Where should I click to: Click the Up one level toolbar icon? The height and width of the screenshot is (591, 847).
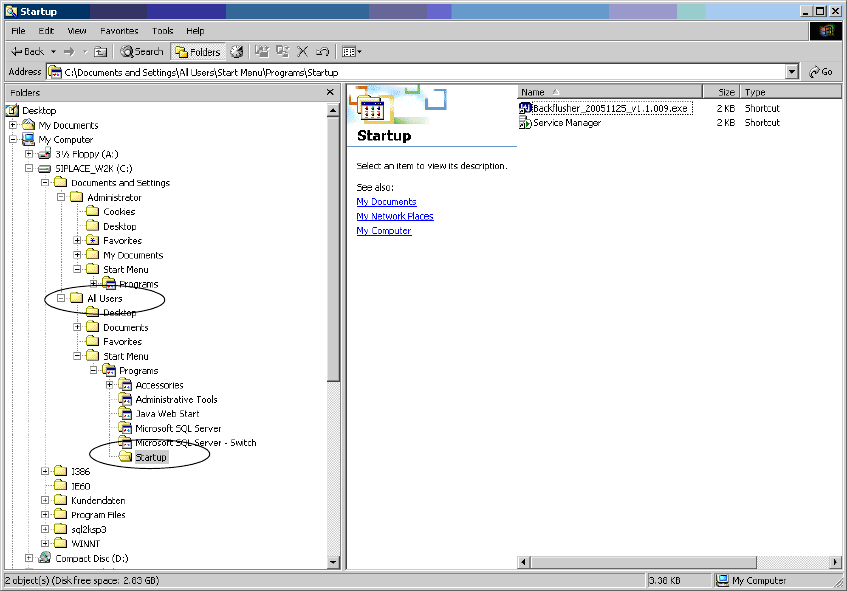[100, 52]
